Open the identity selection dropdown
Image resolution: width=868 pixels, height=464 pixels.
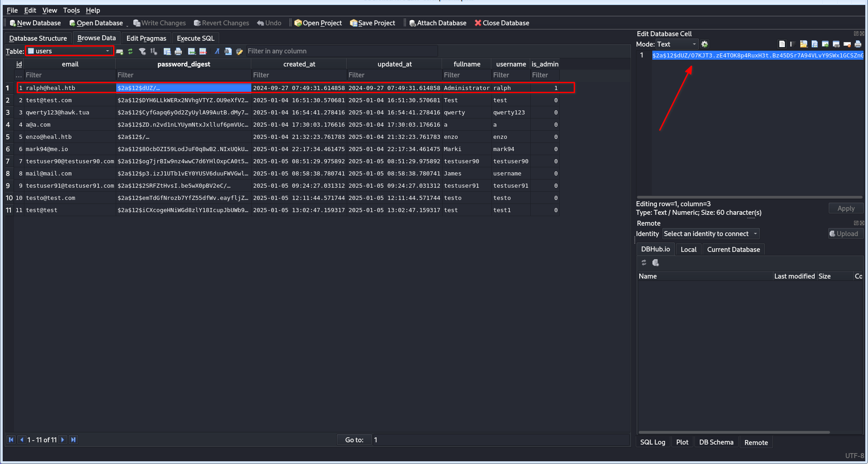[710, 234]
